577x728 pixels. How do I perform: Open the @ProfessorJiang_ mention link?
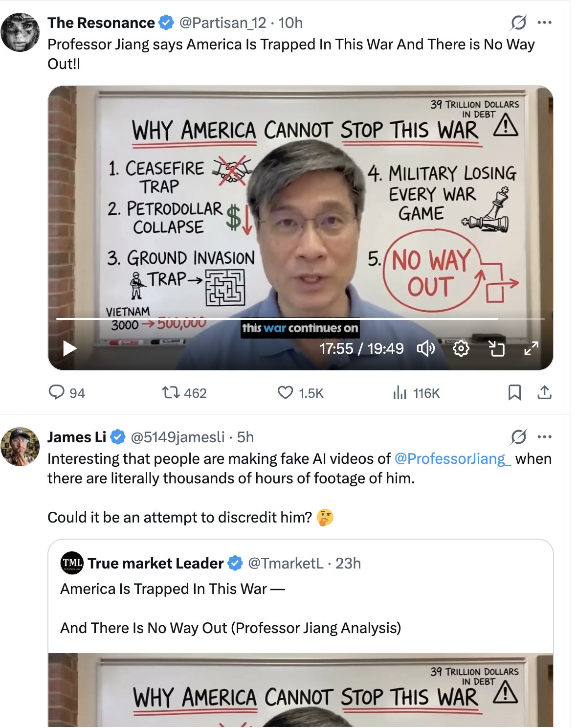pos(452,459)
